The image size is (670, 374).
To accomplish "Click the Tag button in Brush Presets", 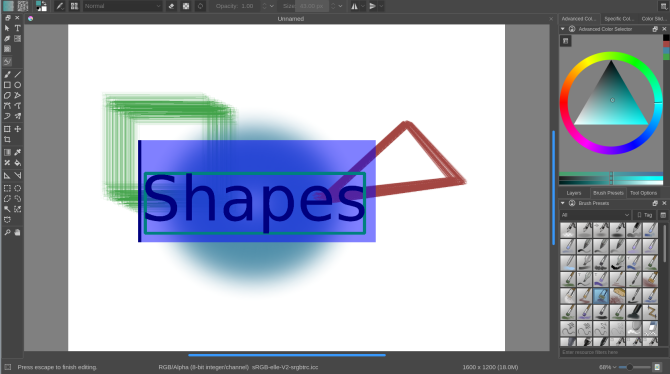I will (x=645, y=215).
